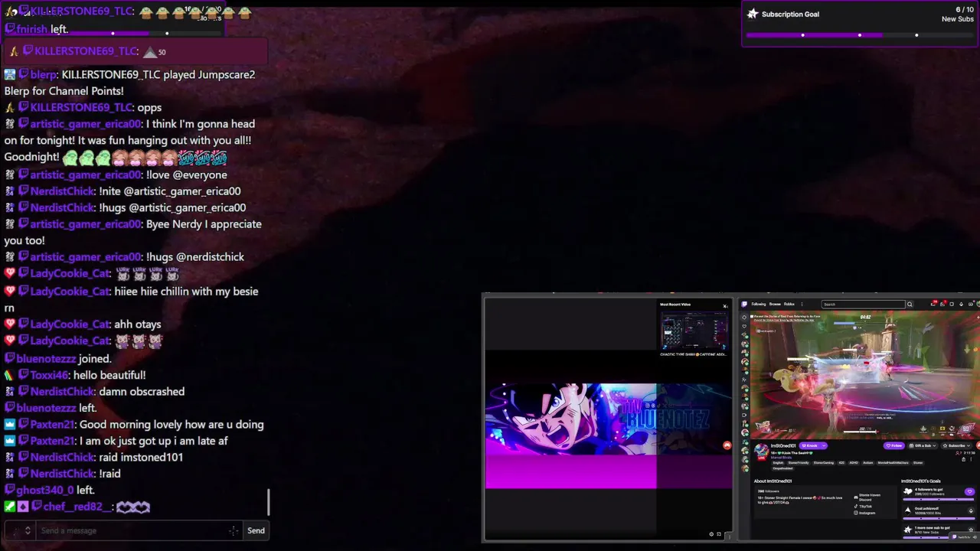
Task: Click the top sidebar icon in Twitch preview
Action: click(744, 317)
